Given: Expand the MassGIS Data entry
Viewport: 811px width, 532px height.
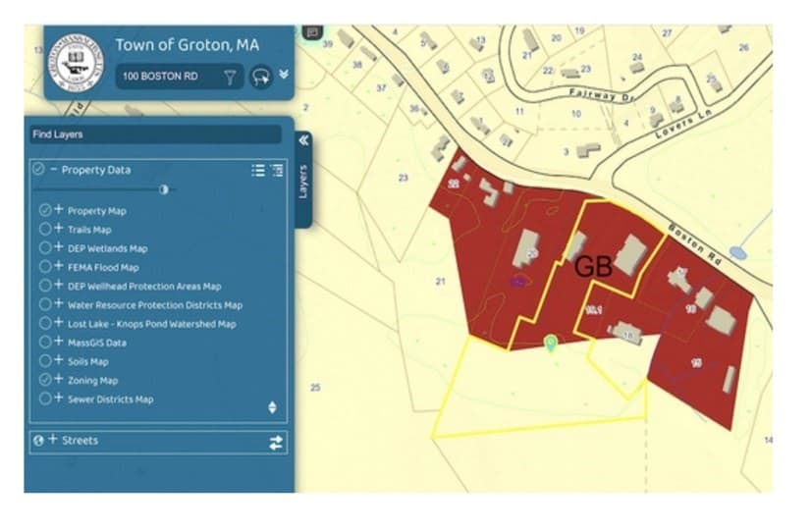Looking at the screenshot, I should [x=59, y=342].
